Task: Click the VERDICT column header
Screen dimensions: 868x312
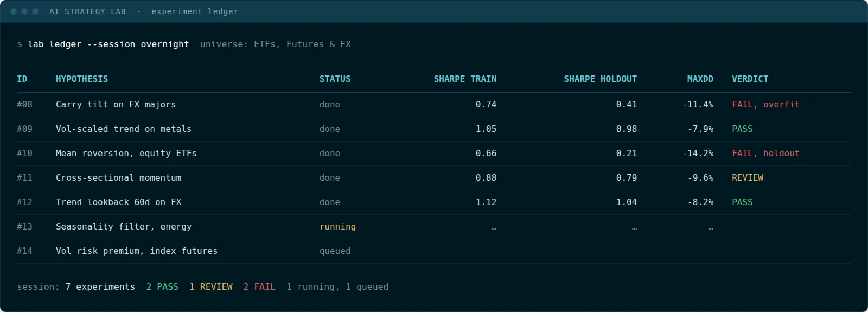Action: (x=750, y=79)
